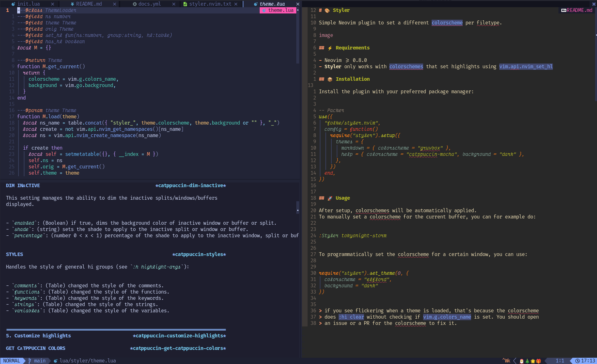
Task: Click the clock icon in statusline
Action: tap(577, 361)
